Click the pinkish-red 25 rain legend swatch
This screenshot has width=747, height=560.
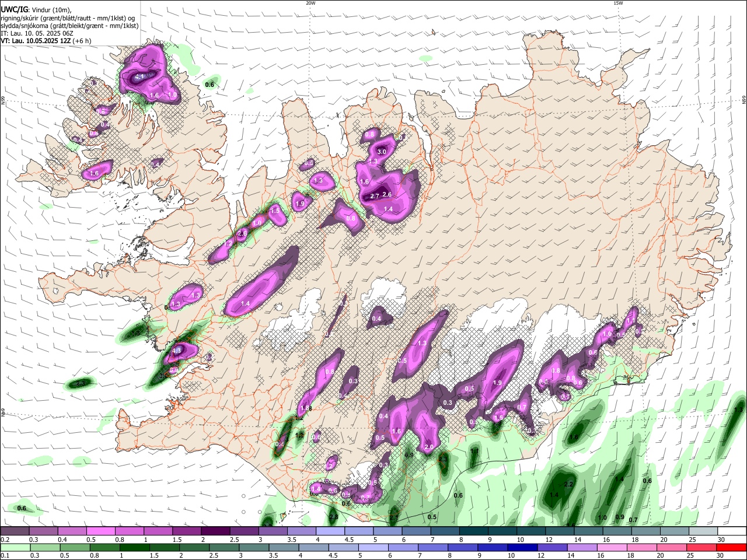click(x=702, y=547)
